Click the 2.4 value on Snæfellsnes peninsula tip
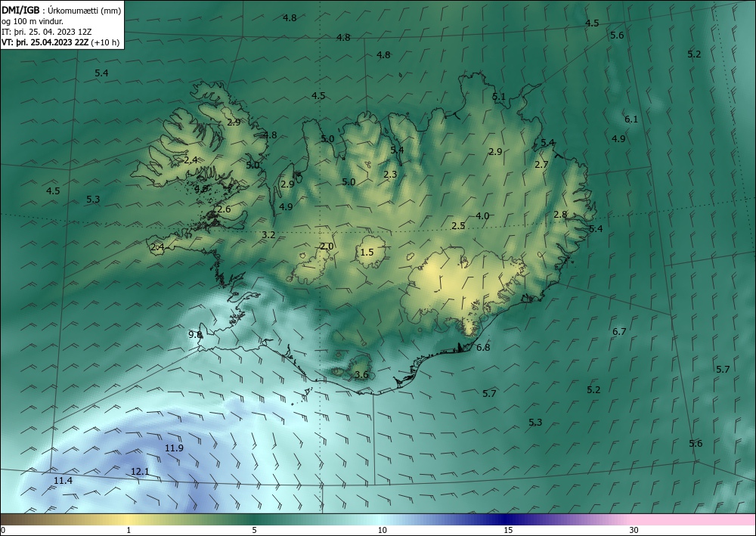This screenshot has height=536, width=756. tap(158, 247)
